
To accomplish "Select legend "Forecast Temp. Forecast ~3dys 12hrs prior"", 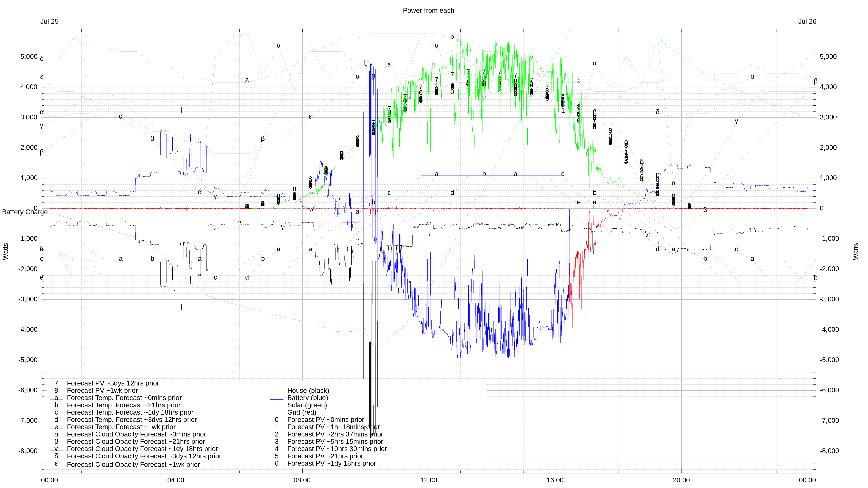I will [x=132, y=420].
